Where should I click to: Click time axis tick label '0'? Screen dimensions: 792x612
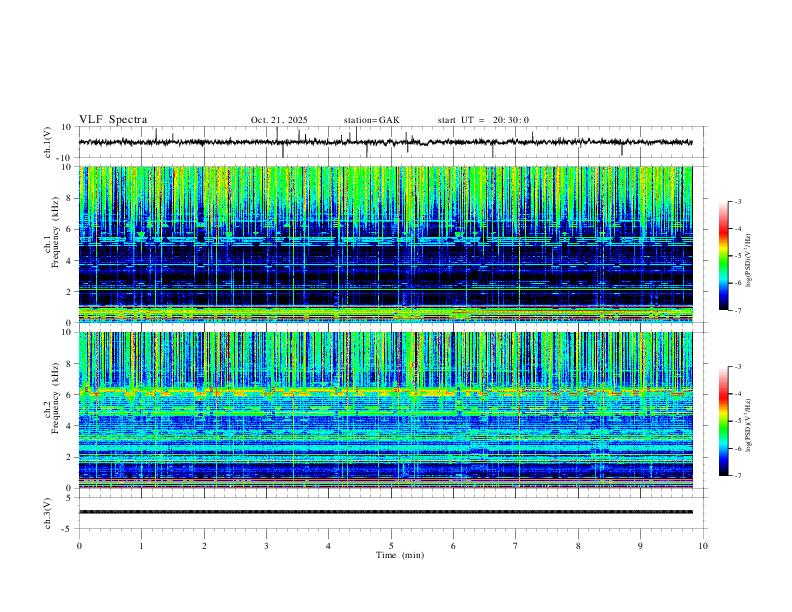(x=79, y=546)
